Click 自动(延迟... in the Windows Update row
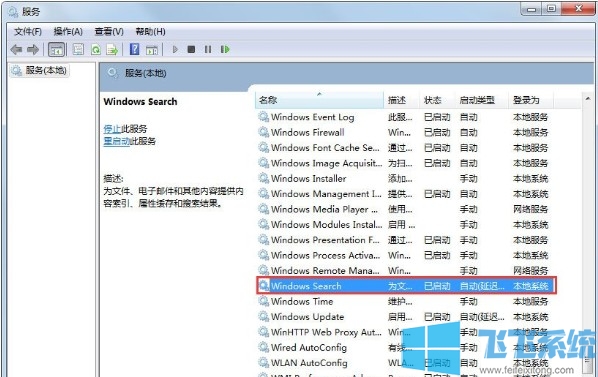The image size is (598, 377). point(482,317)
